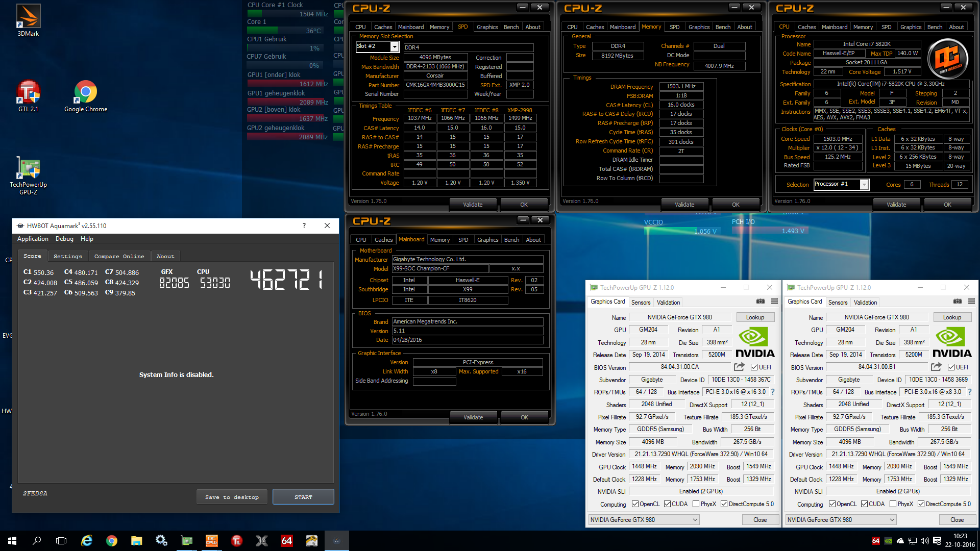
Task: Open the AIDA64 taskbar icon
Action: pyautogui.click(x=287, y=541)
